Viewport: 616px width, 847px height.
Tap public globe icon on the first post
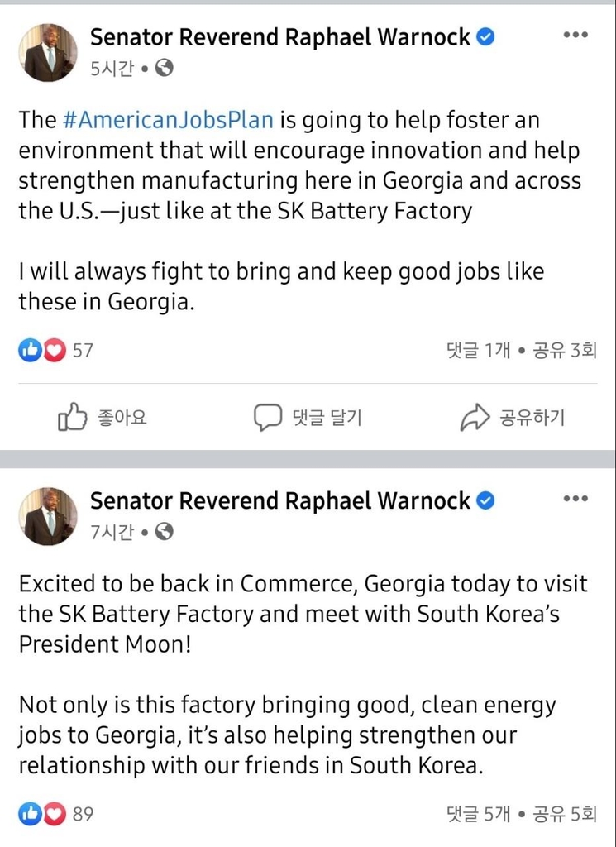click(x=165, y=69)
